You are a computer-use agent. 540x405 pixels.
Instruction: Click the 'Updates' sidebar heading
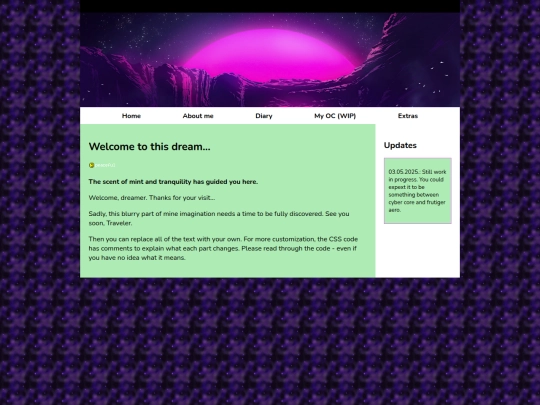tap(400, 145)
